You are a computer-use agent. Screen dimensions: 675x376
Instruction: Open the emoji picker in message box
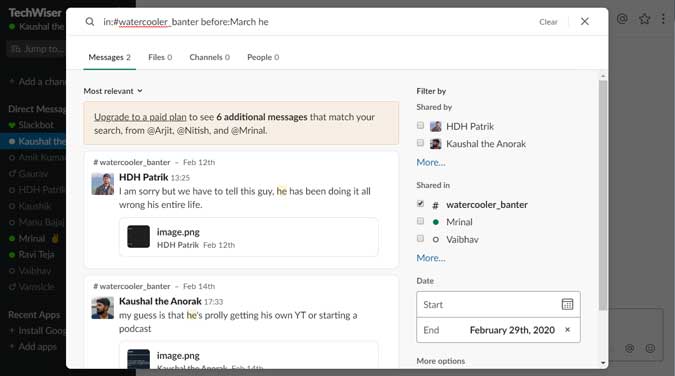(650, 348)
